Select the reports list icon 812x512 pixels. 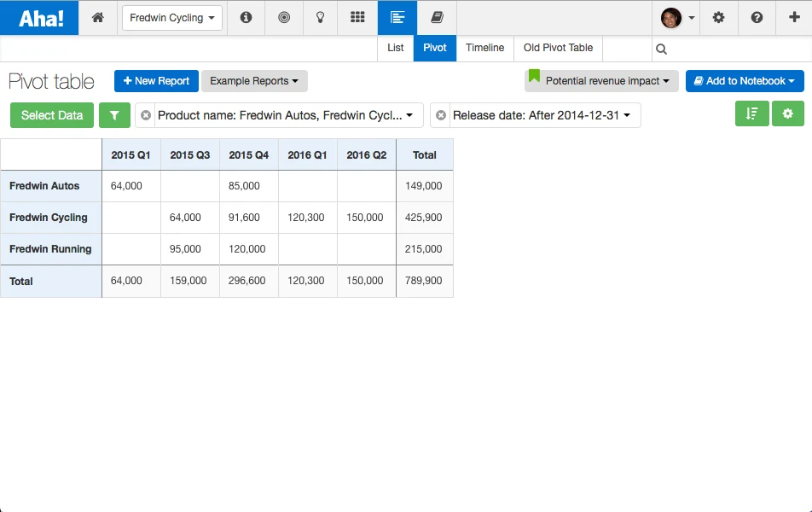pyautogui.click(x=397, y=18)
